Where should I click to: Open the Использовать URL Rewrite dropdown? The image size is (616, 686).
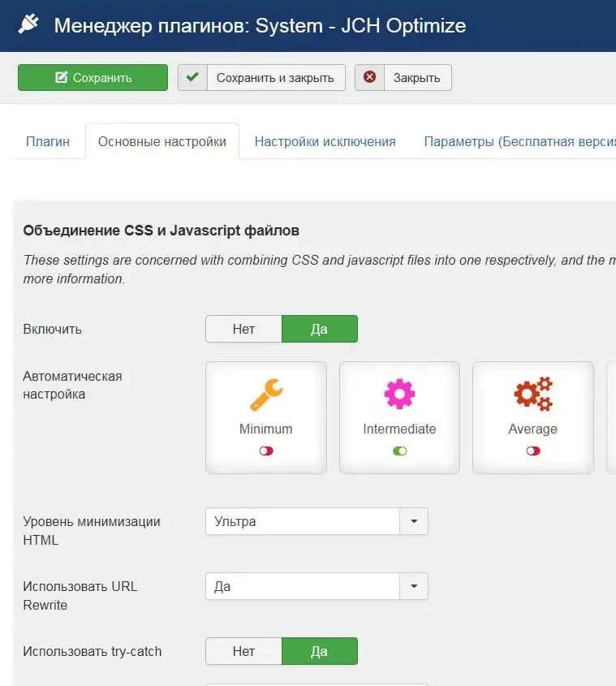click(317, 586)
